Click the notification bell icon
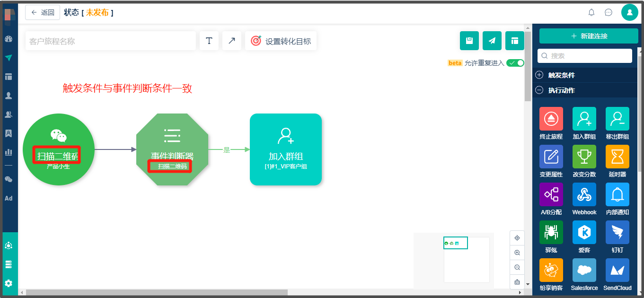 tap(591, 12)
